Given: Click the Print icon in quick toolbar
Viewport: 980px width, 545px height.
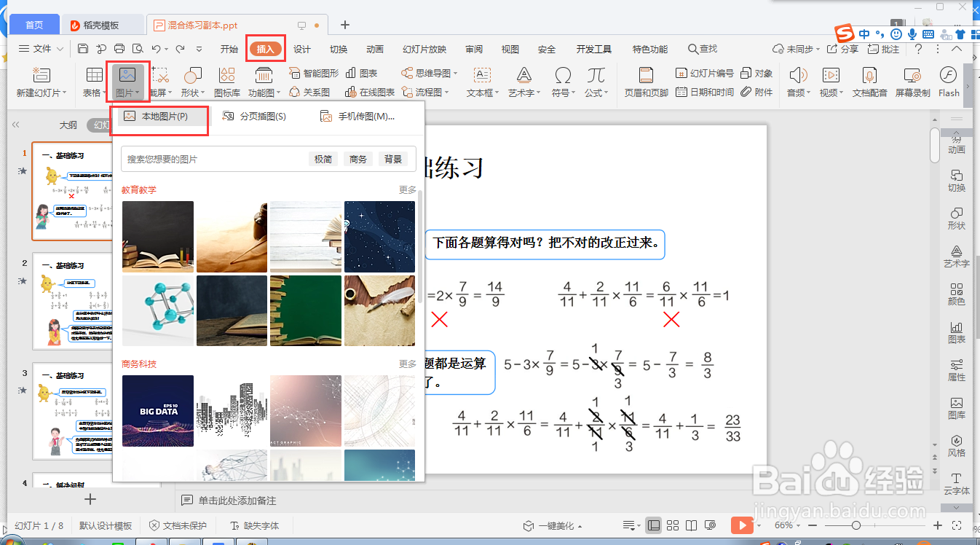Looking at the screenshot, I should [119, 49].
